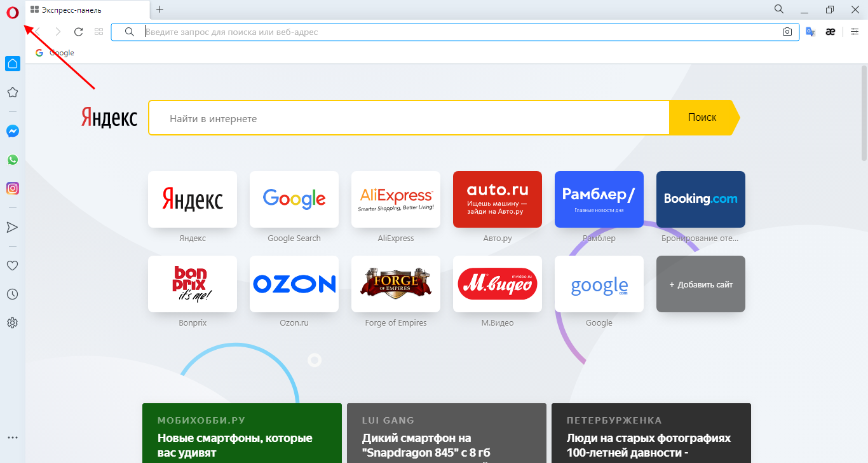Open a new tab with plus button
The height and width of the screenshot is (463, 868).
(x=159, y=10)
